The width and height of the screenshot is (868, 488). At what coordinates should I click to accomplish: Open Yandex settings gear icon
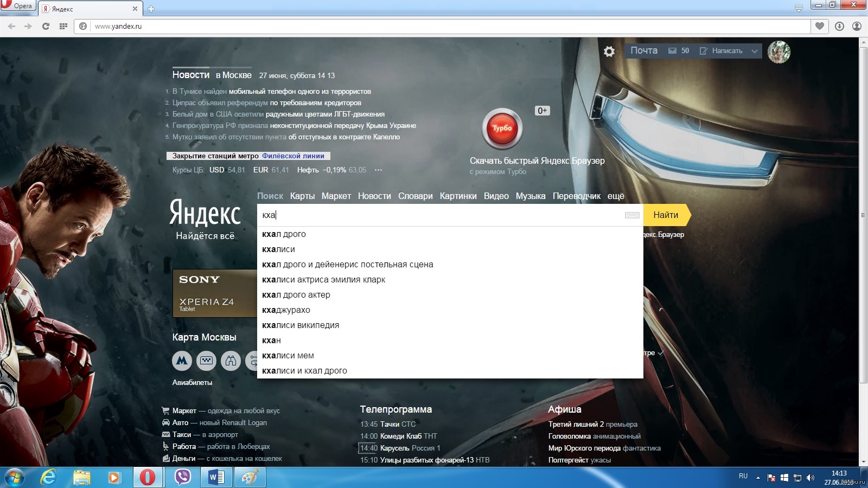(609, 52)
